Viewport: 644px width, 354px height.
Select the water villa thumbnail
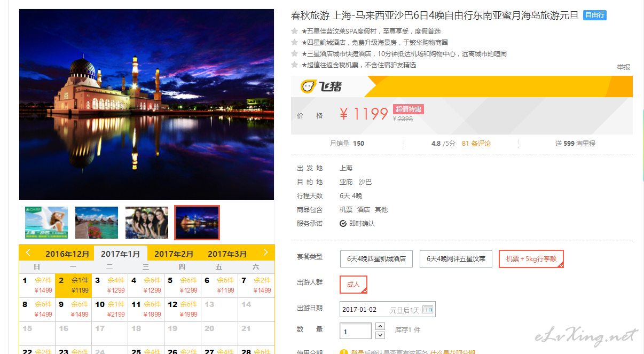click(x=97, y=223)
